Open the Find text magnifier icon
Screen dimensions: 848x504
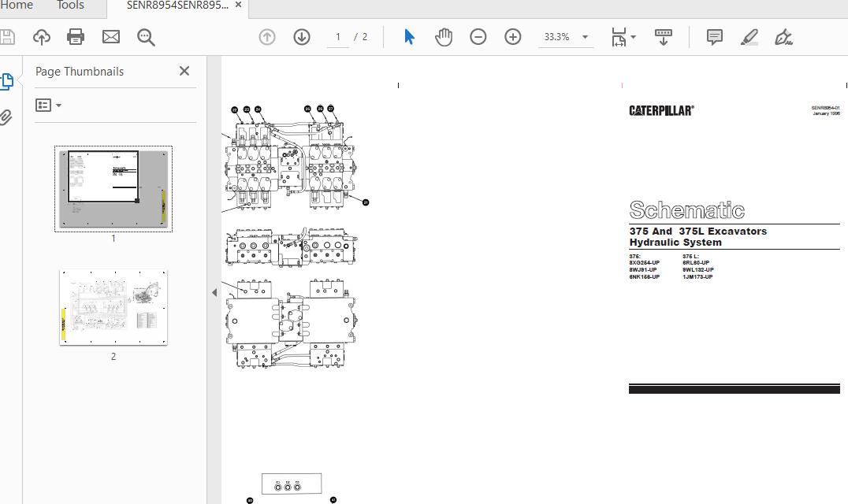tap(146, 37)
